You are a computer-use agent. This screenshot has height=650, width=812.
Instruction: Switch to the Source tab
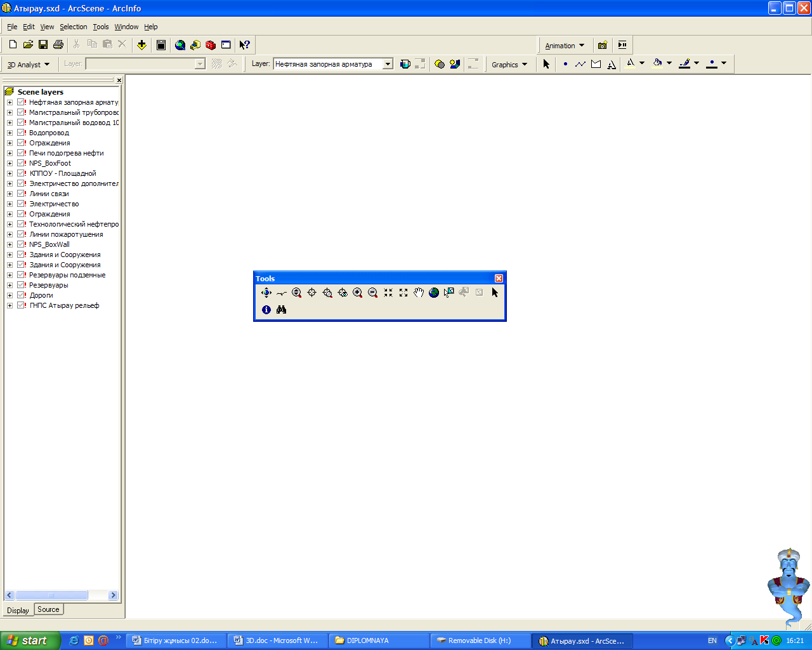pos(48,609)
